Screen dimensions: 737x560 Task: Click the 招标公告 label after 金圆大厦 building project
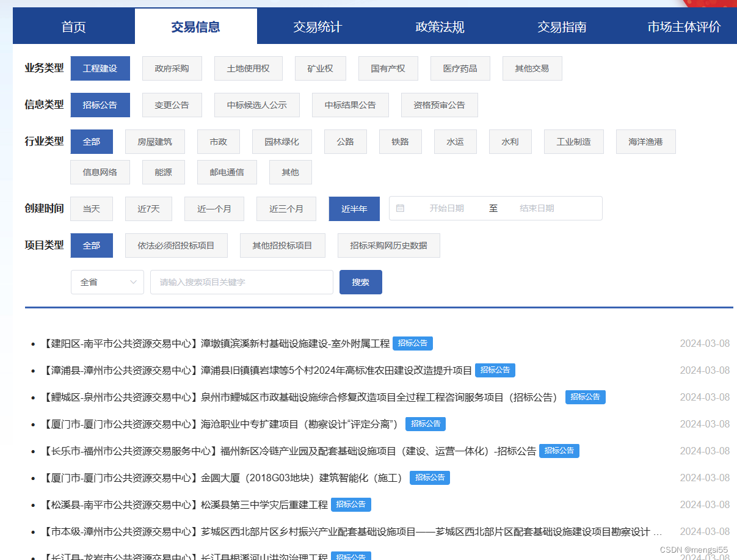point(429,478)
